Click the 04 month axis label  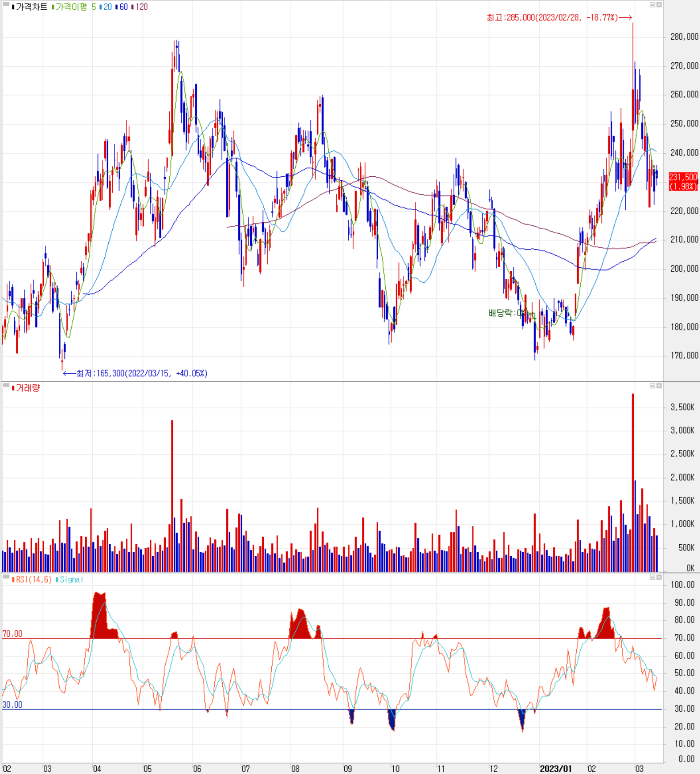tap(97, 769)
